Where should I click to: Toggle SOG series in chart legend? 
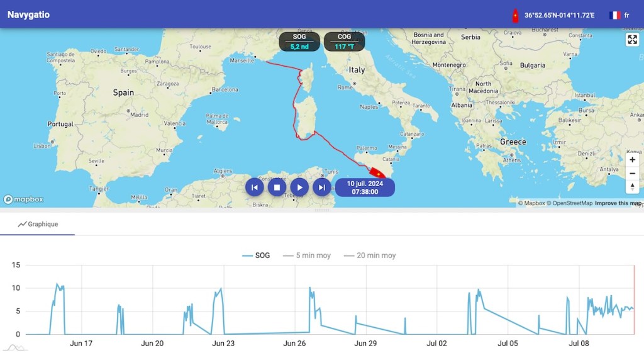pos(256,255)
